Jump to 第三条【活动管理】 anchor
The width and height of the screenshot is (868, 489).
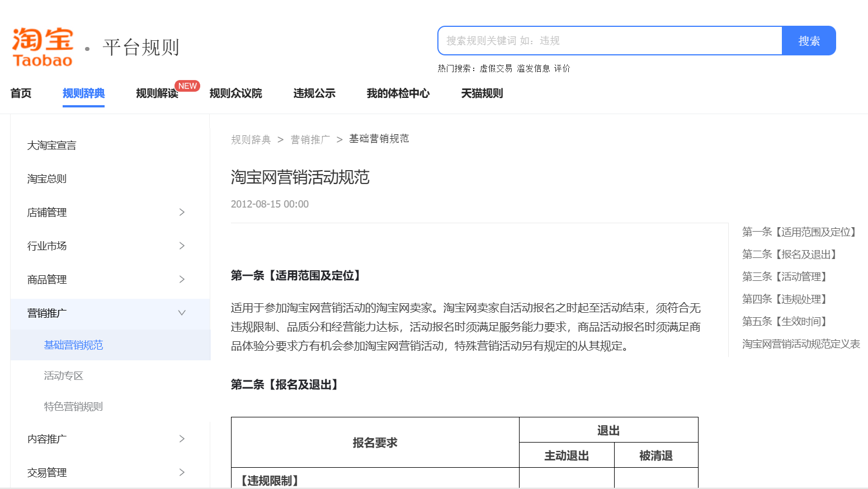pyautogui.click(x=785, y=276)
